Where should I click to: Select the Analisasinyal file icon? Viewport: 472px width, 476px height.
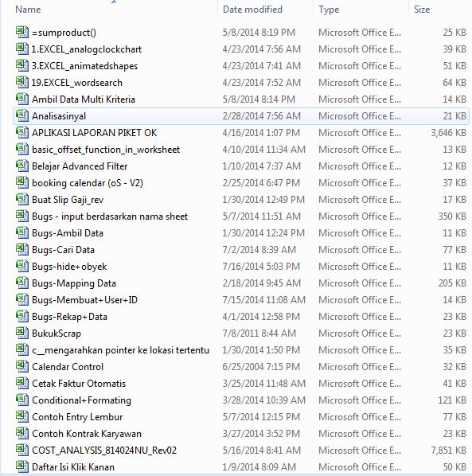[22, 115]
